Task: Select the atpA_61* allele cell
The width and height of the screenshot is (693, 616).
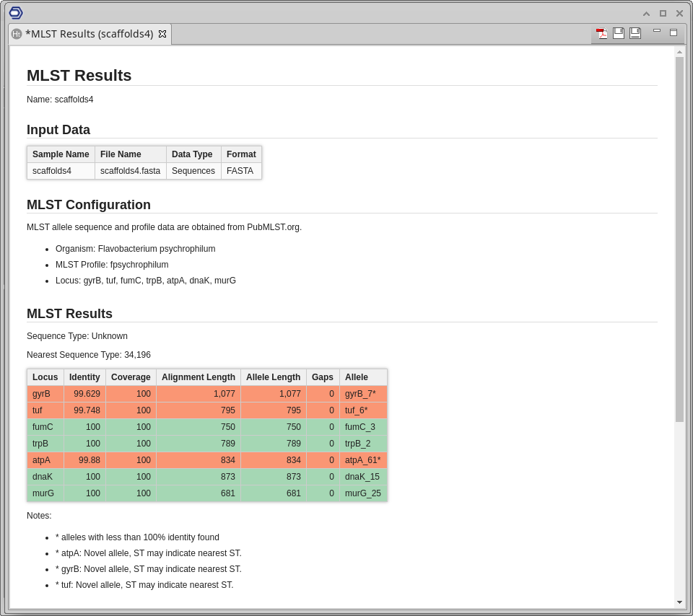Action: tap(362, 460)
